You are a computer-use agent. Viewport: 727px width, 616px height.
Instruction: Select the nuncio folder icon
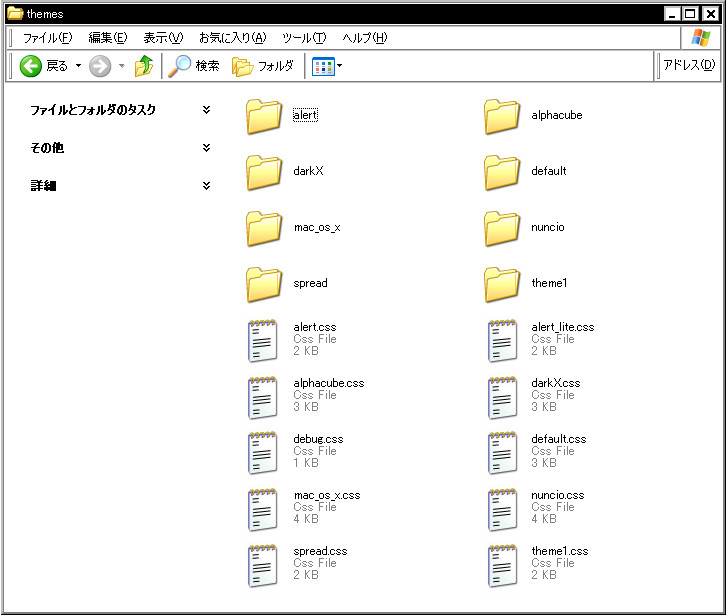click(502, 229)
